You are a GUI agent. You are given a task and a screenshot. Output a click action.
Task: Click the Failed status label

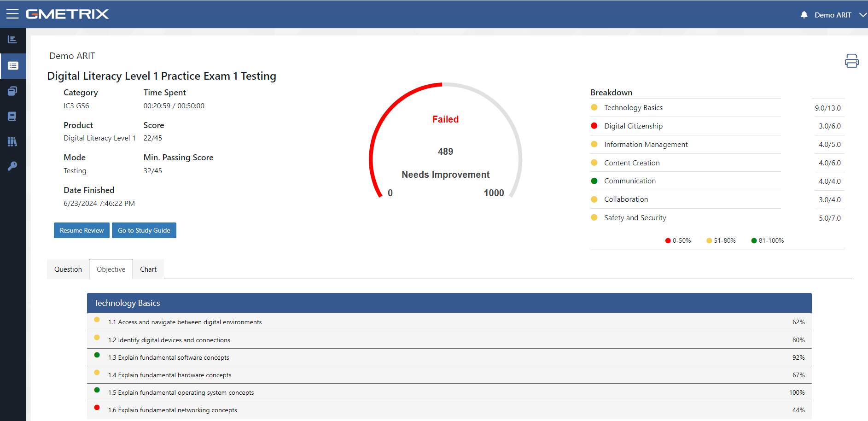coord(445,119)
